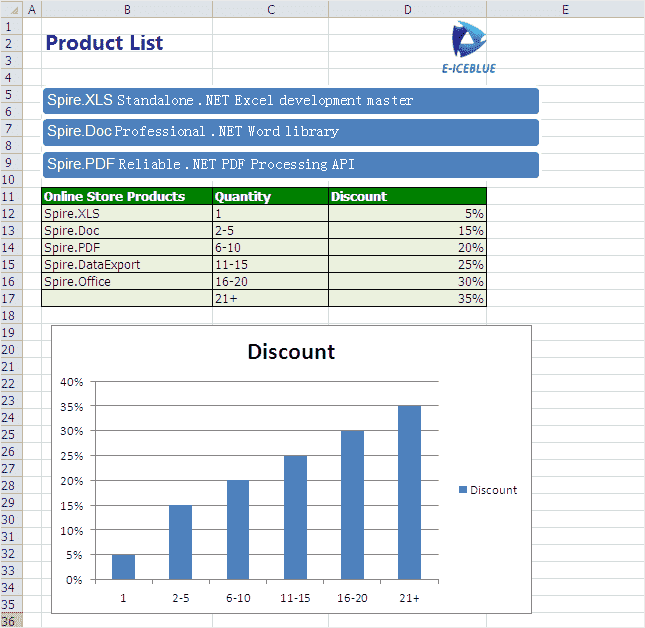
Task: Click the 21+ category axis label
Action: tap(409, 598)
